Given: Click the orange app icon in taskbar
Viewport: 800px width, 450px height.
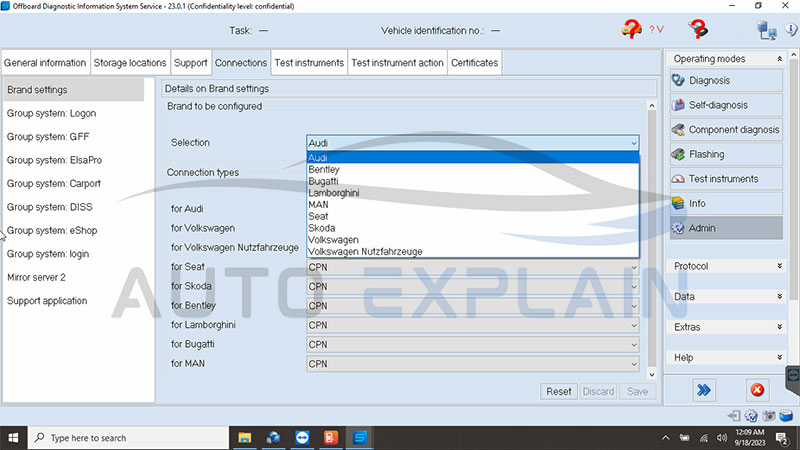Looking at the screenshot, I should click(x=331, y=438).
